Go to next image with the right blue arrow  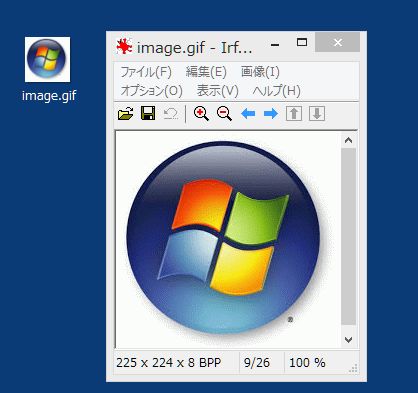pyautogui.click(x=271, y=114)
